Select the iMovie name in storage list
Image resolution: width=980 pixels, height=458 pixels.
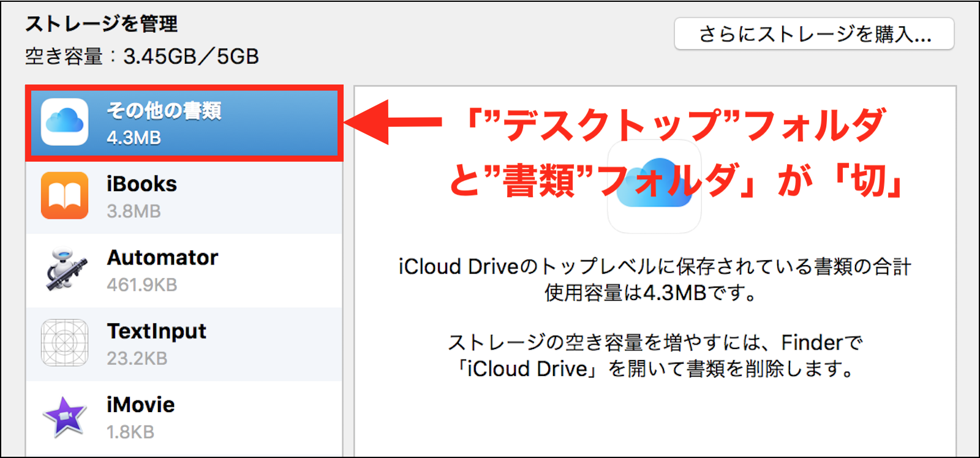[x=140, y=405]
